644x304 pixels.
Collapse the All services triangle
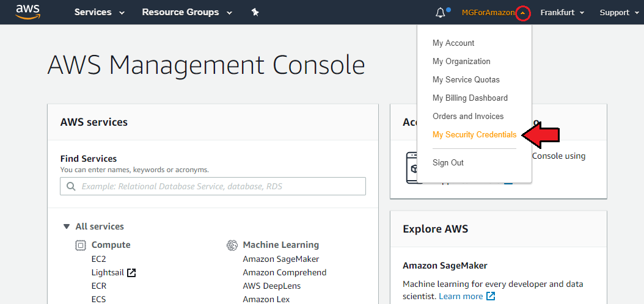(67, 226)
